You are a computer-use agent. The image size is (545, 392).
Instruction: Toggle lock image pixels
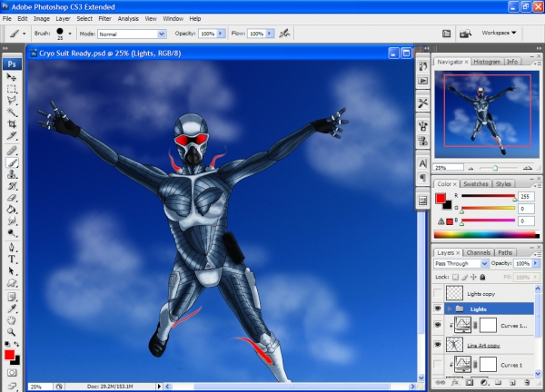(464, 277)
